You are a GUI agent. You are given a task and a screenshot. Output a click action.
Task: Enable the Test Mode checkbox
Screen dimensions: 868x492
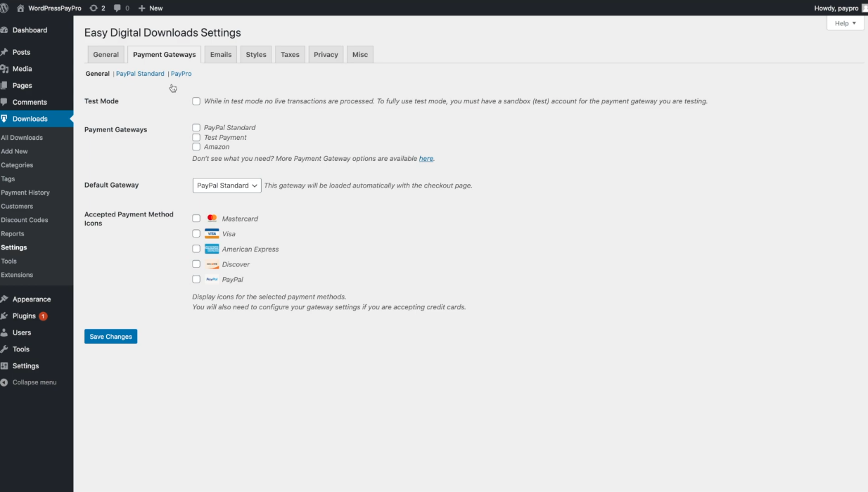(196, 101)
